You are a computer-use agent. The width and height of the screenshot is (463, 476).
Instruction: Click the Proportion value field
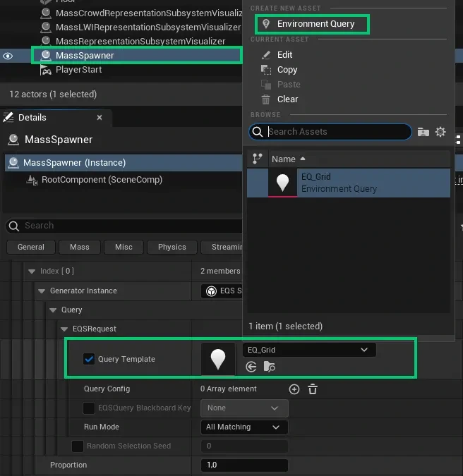tap(244, 465)
